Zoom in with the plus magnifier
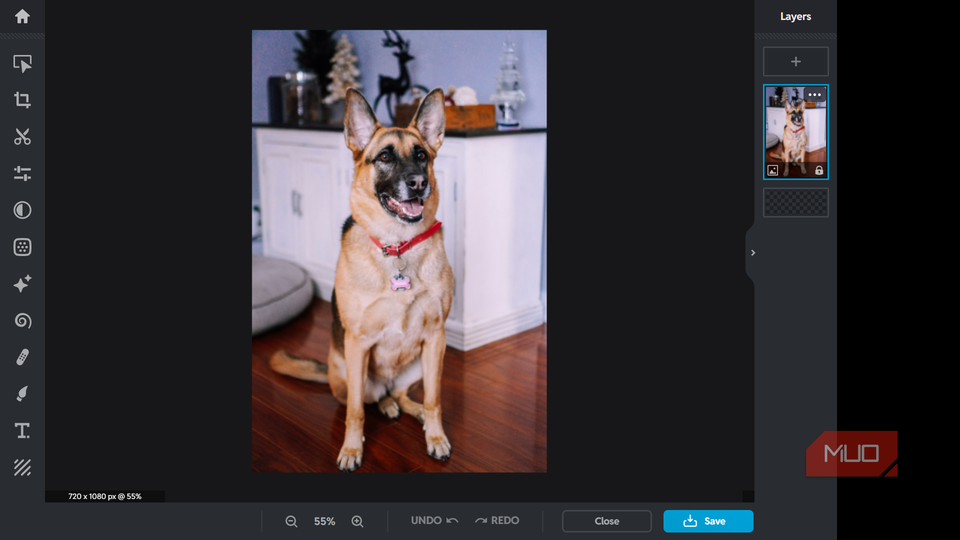The width and height of the screenshot is (960, 540). pyautogui.click(x=358, y=522)
